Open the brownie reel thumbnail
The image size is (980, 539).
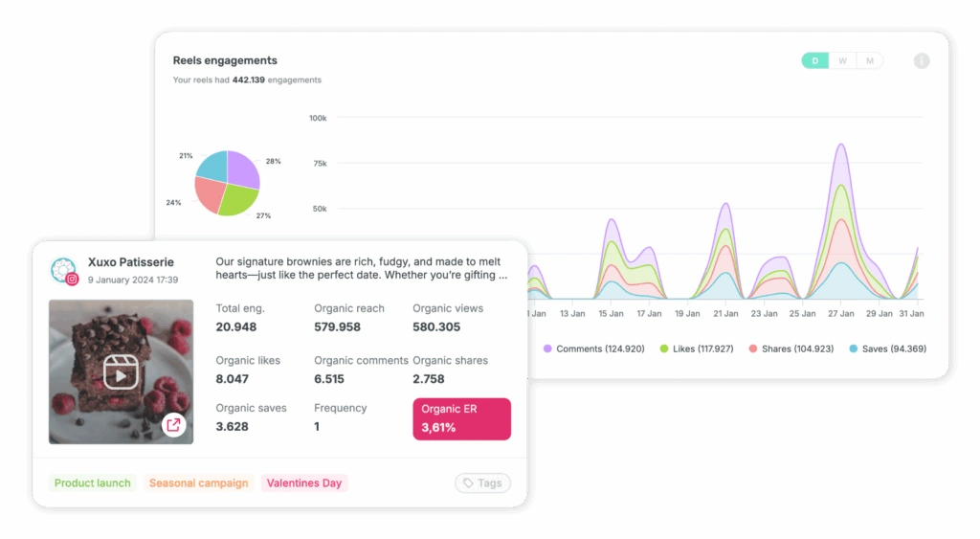coord(122,372)
